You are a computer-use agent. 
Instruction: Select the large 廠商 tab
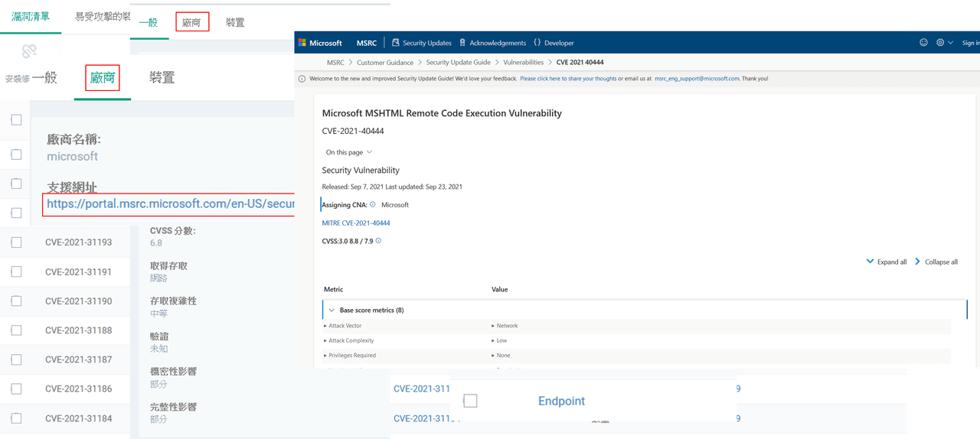pos(103,77)
